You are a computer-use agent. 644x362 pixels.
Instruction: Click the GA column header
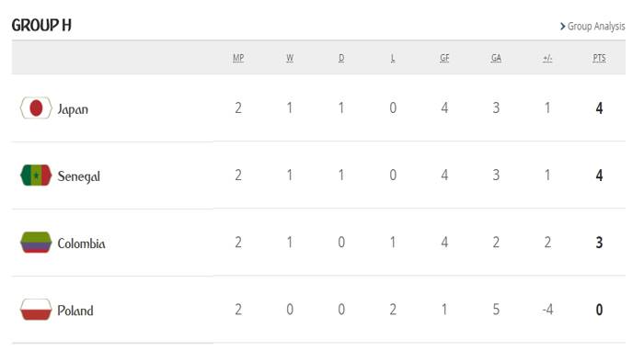496,58
